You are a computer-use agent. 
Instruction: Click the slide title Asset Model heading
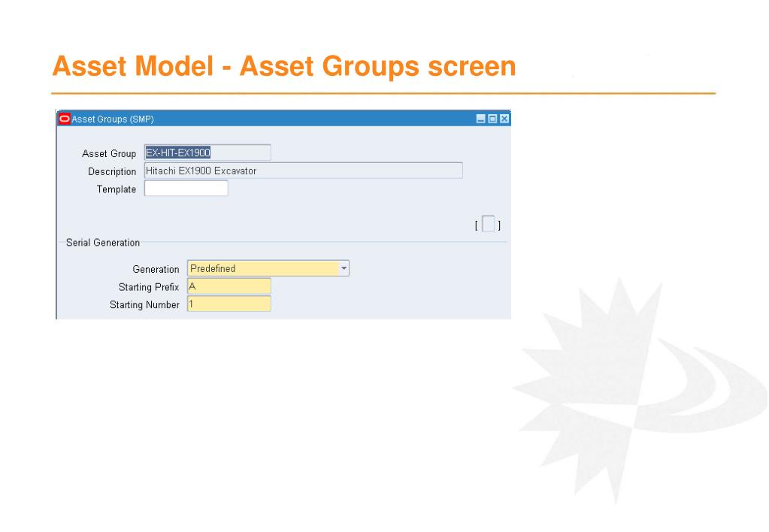(x=284, y=65)
